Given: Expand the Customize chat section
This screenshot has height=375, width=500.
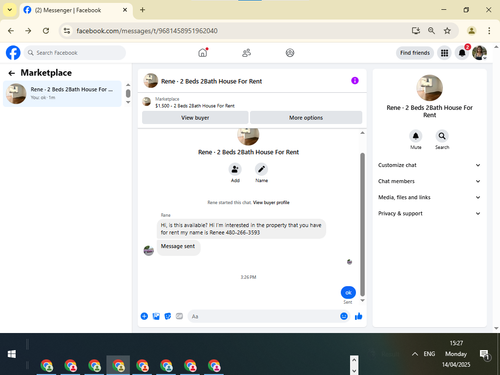Looking at the screenshot, I should 429,165.
